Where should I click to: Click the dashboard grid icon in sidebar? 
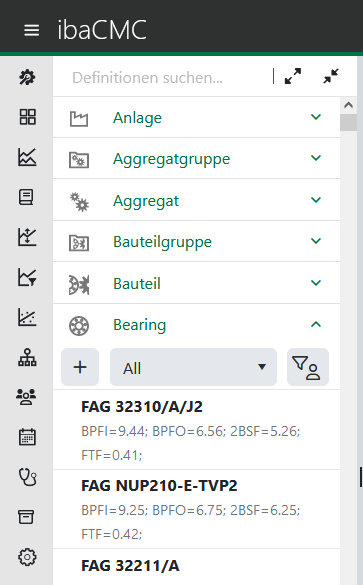click(x=27, y=117)
